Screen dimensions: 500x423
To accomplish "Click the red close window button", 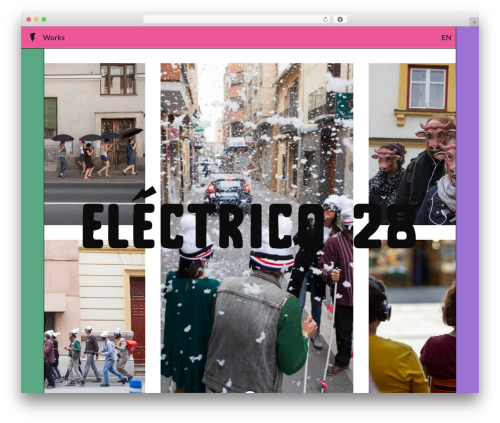I will pyautogui.click(x=29, y=20).
